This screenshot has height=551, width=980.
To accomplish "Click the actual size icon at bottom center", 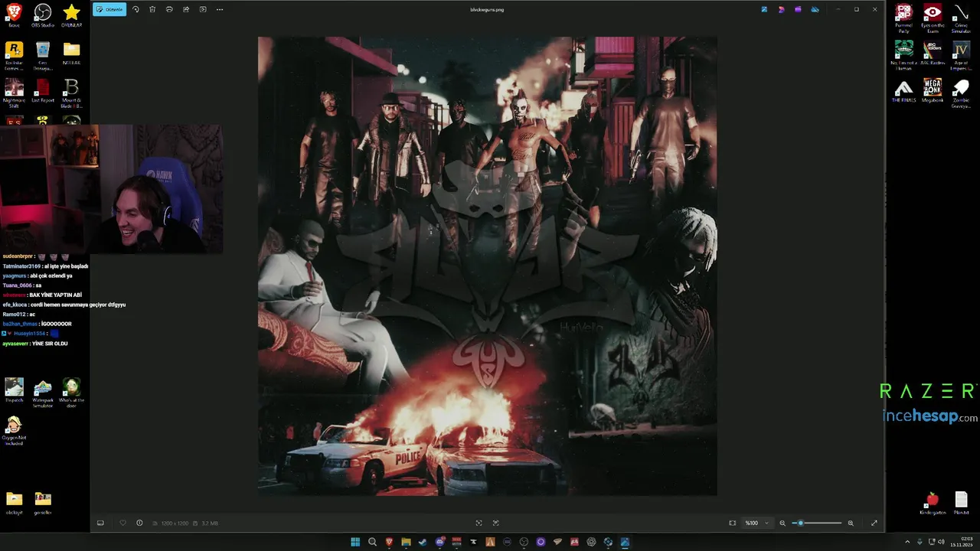I will click(496, 523).
